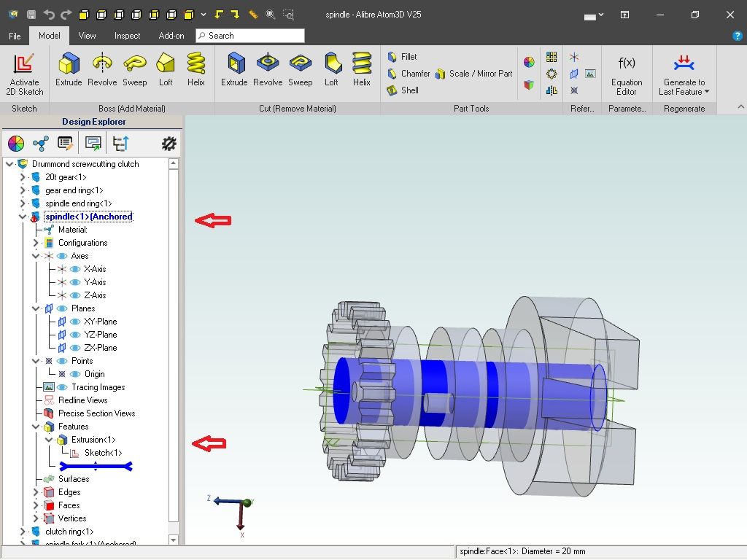Expand Configurations node
The width and height of the screenshot is (747, 560).
tap(36, 243)
